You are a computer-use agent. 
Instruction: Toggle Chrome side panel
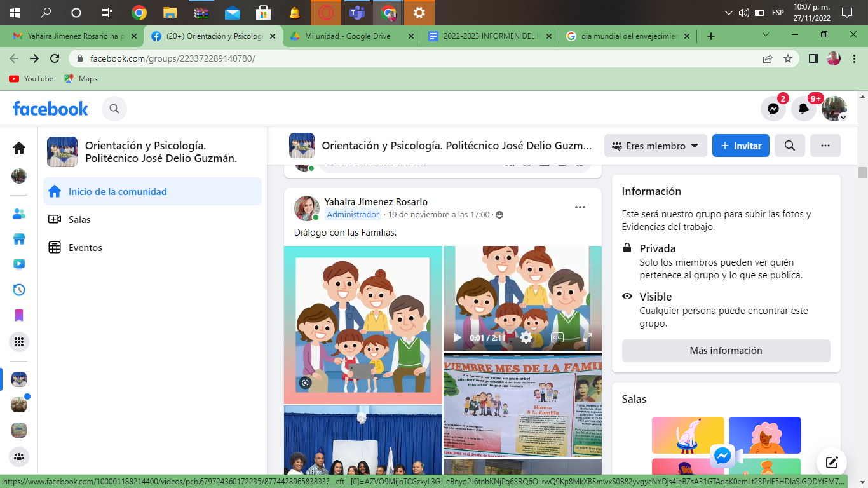coord(813,58)
